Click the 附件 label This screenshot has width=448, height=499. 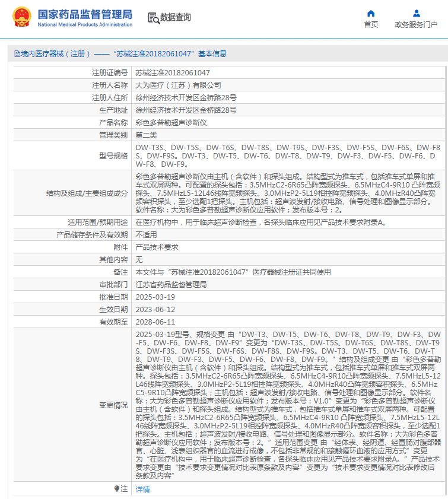[x=120, y=247]
